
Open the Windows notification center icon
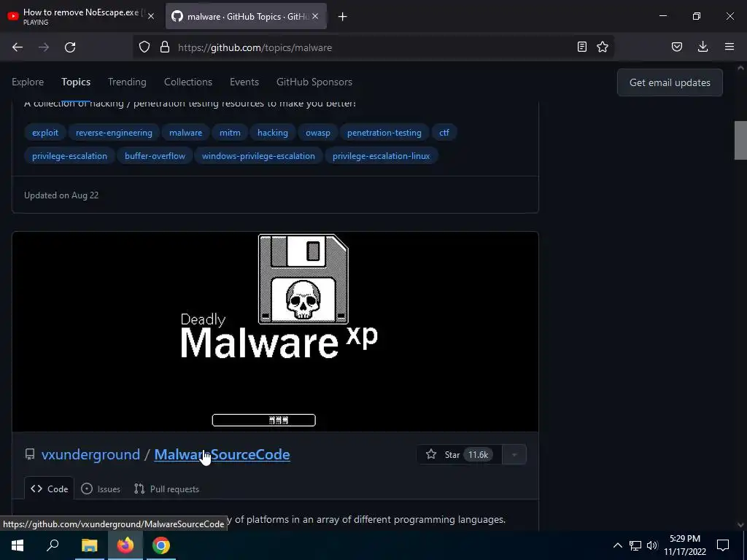click(x=723, y=545)
